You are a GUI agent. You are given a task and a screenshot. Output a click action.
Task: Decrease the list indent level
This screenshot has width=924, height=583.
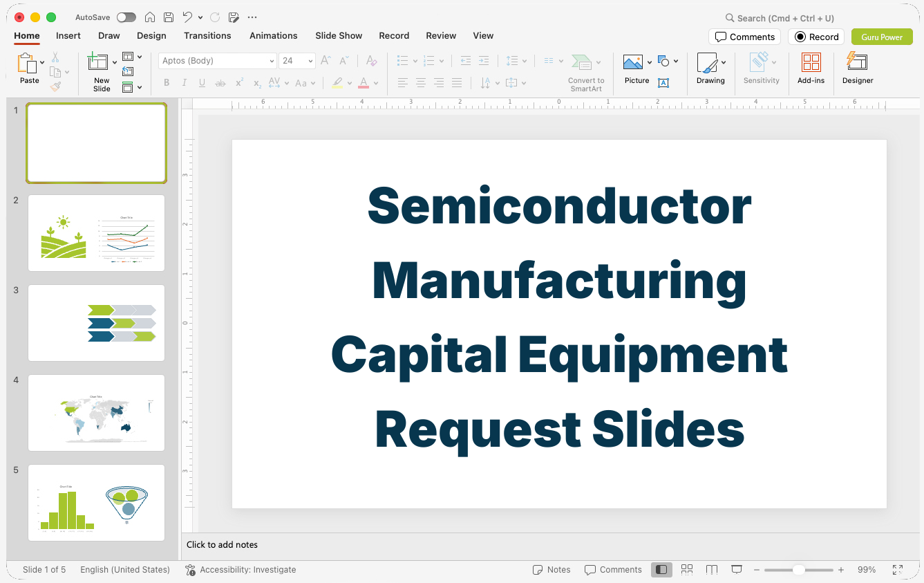pos(466,61)
